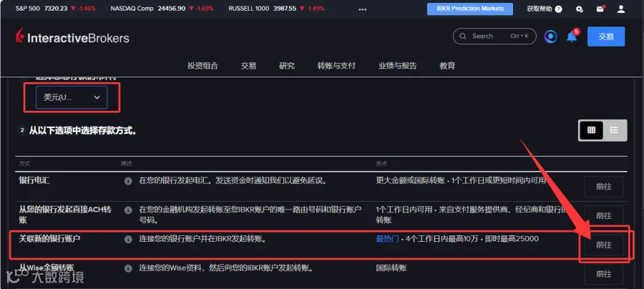Show info for 银行电汇 row

click(128, 181)
